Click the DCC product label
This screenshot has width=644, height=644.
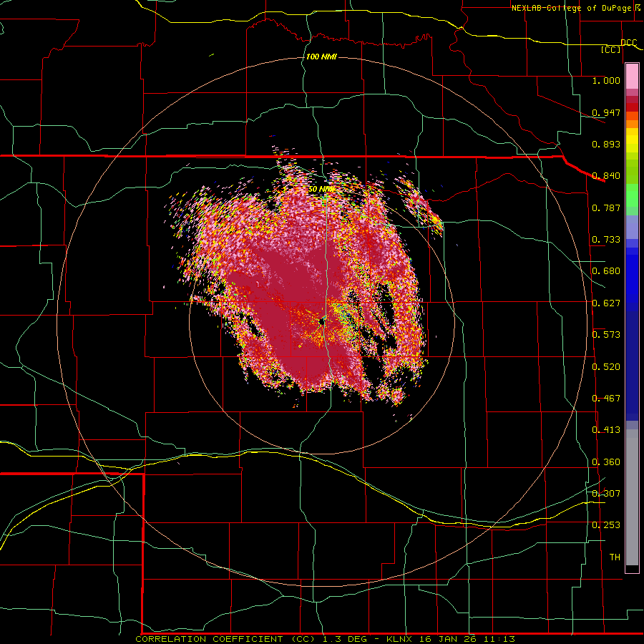click(x=629, y=43)
